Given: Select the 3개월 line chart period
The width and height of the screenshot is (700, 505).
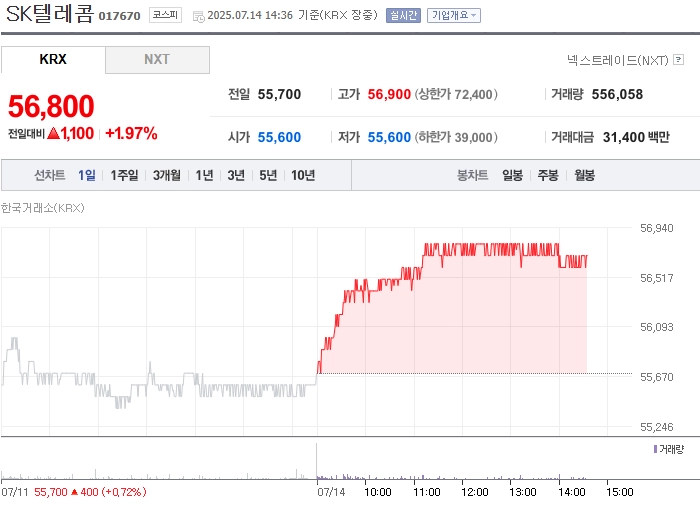Looking at the screenshot, I should point(167,175).
